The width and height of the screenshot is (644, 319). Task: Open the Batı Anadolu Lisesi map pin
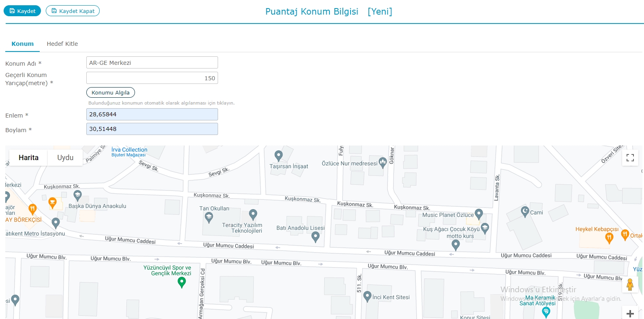click(x=315, y=237)
